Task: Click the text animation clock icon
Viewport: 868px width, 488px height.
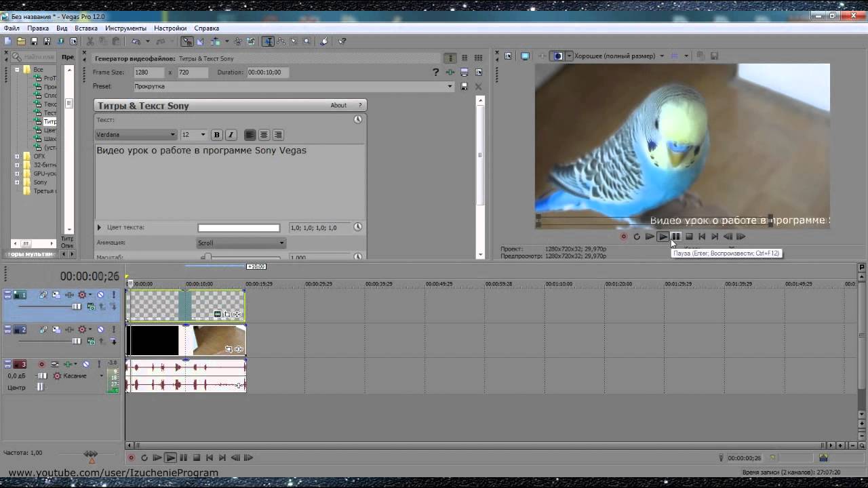Action: 357,119
